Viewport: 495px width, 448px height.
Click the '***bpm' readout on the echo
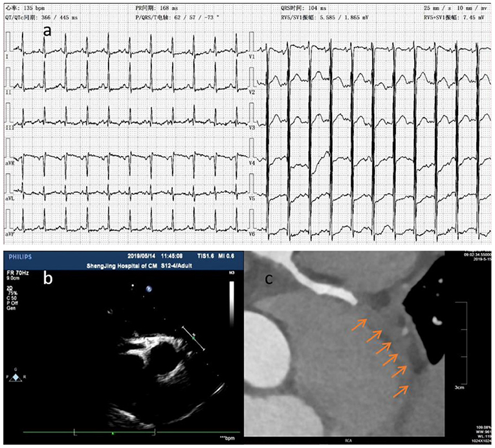pos(227,438)
